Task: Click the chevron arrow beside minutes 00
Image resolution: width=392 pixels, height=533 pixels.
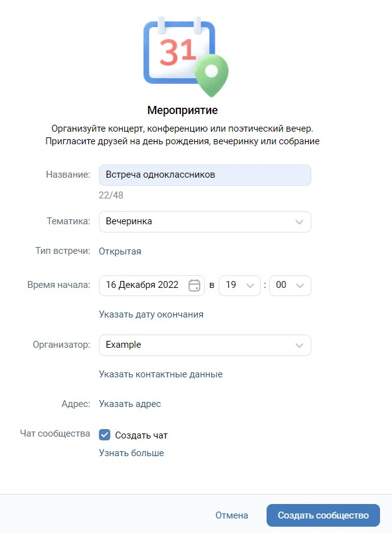Action: [x=300, y=285]
